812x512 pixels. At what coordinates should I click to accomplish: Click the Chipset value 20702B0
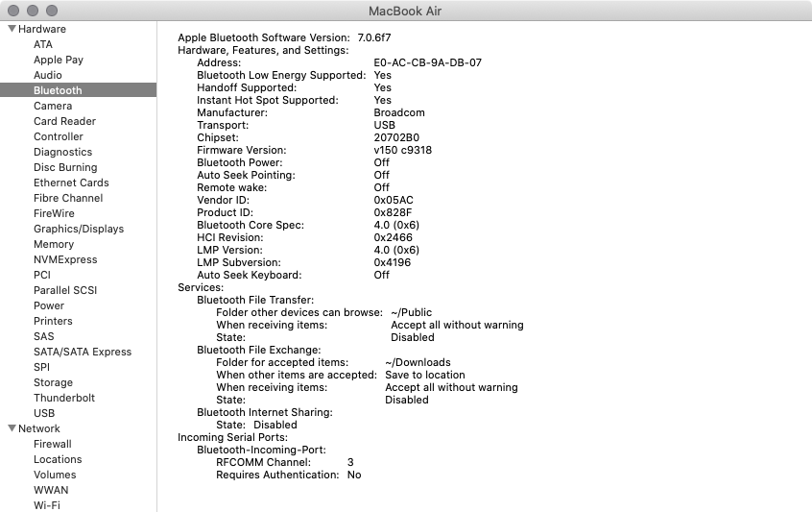tap(396, 138)
